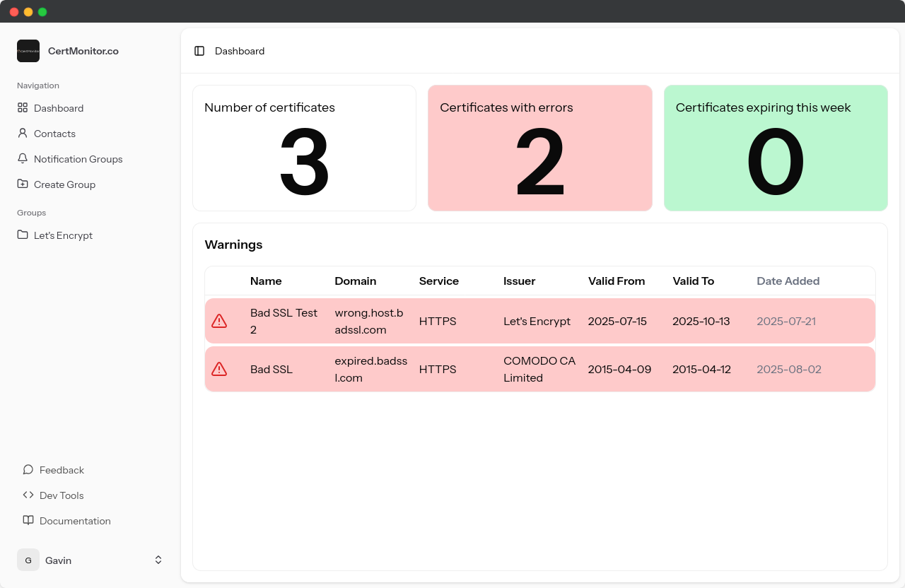The height and width of the screenshot is (588, 905).
Task: Sort by the Valid To column header
Action: click(693, 281)
